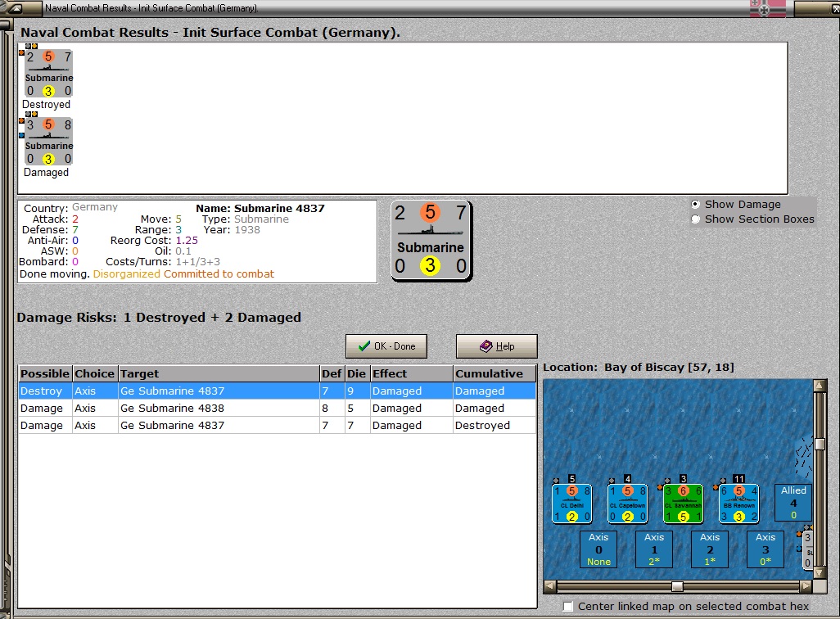Image resolution: width=840 pixels, height=619 pixels.
Task: Click the Axis 2 section box
Action: tap(710, 549)
